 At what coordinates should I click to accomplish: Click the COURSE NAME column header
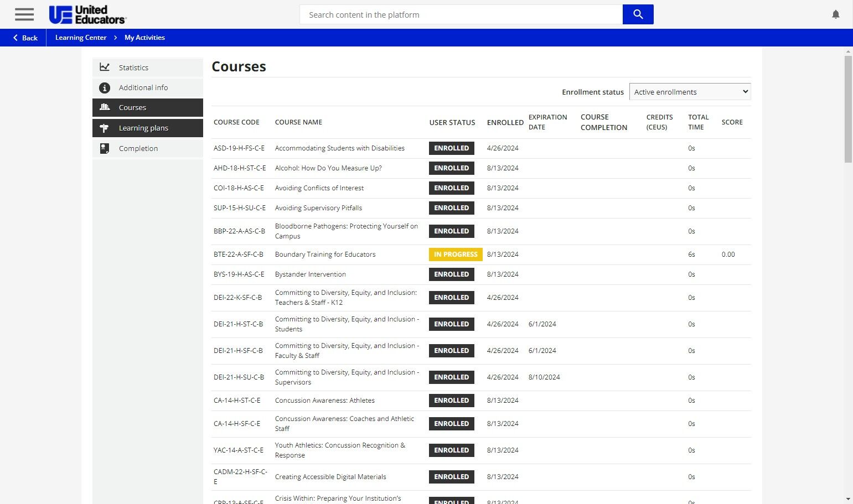tap(298, 122)
